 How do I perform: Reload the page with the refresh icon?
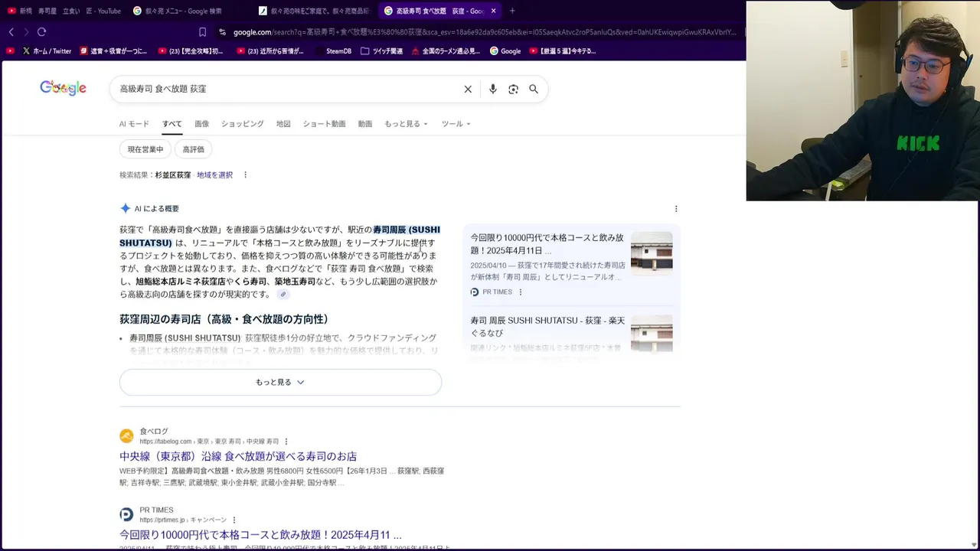pos(41,32)
